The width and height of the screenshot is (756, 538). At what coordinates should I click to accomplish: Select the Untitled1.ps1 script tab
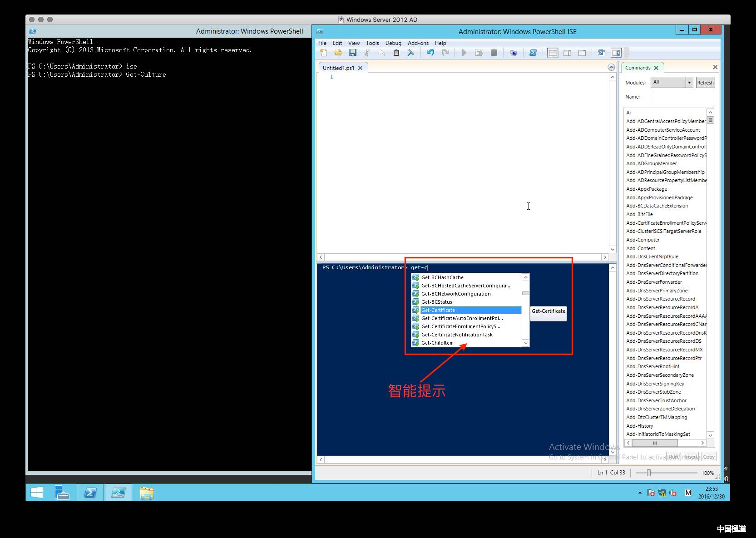pos(338,68)
